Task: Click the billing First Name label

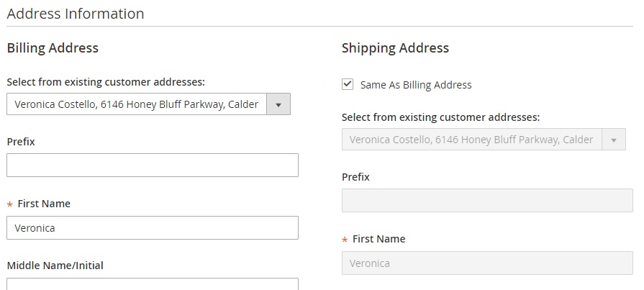Action: pyautogui.click(x=44, y=204)
